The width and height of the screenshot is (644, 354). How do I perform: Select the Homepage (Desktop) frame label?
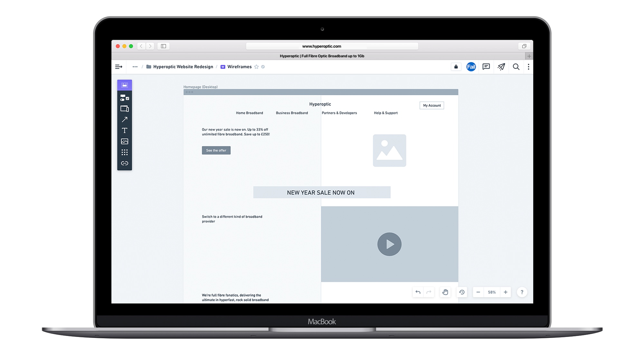[201, 87]
